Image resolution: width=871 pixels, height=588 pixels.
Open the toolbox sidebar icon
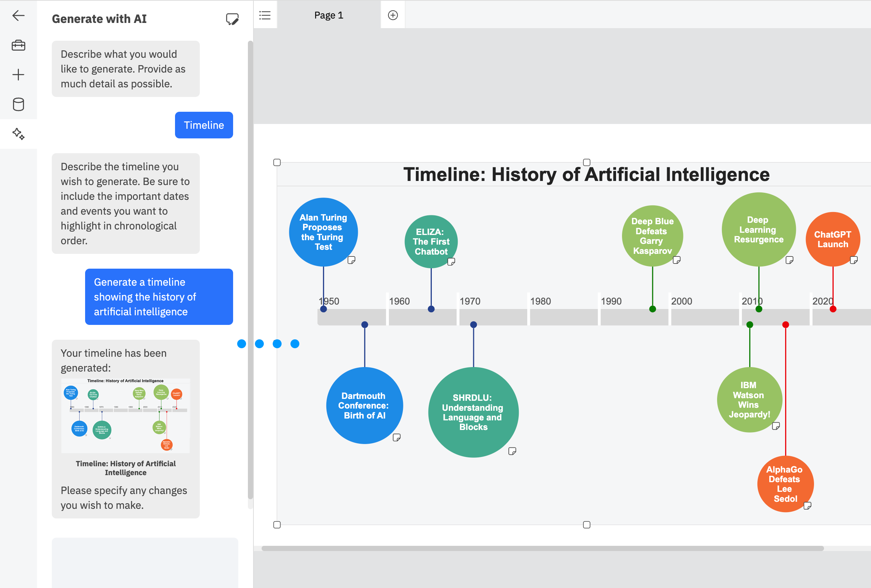click(x=18, y=45)
